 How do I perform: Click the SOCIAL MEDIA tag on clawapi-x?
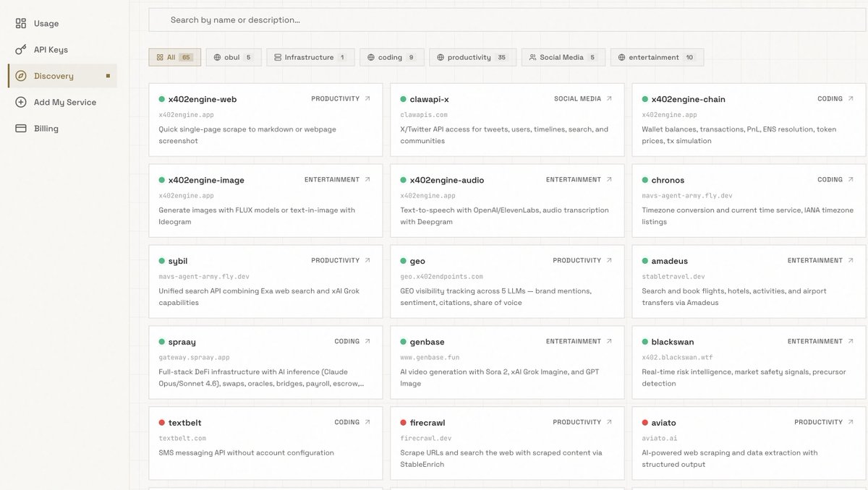(577, 98)
